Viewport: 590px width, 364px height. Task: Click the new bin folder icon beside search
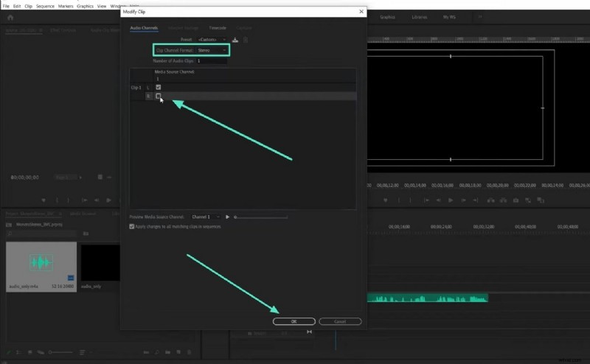(85, 233)
